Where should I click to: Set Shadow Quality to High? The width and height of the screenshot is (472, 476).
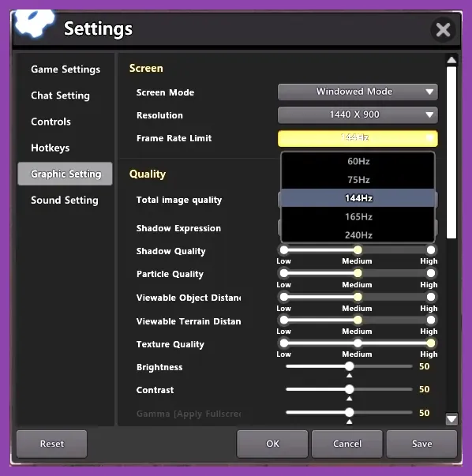coord(430,250)
